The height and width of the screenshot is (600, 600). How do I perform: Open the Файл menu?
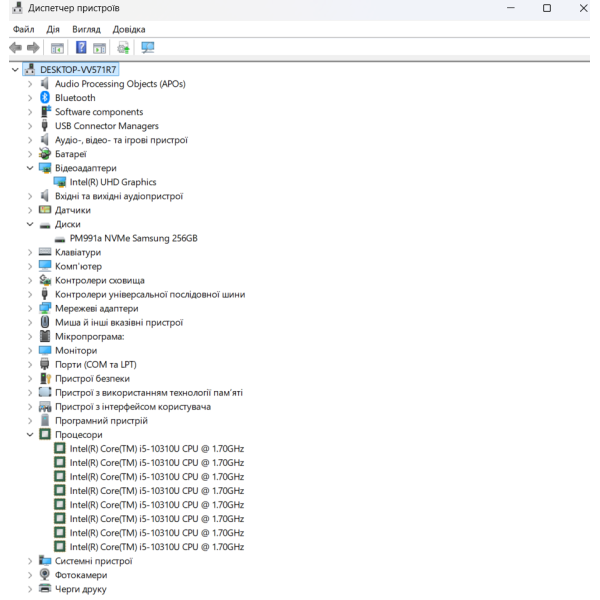(x=23, y=29)
